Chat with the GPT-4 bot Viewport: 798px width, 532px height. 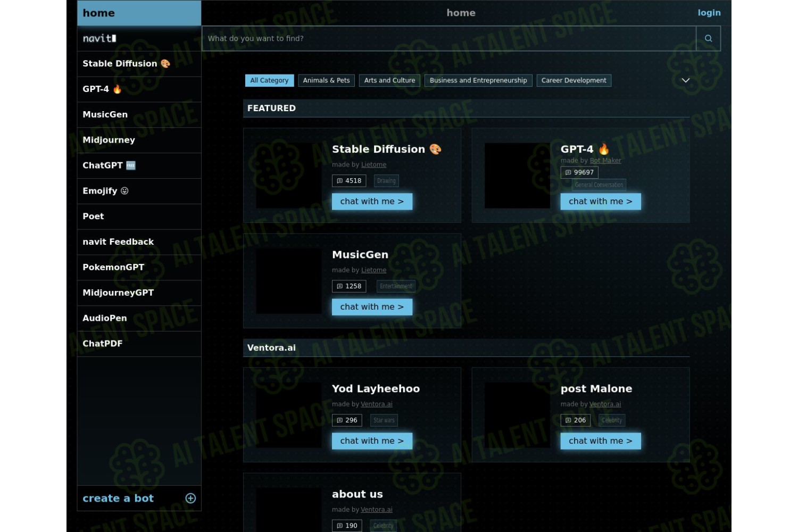601,202
